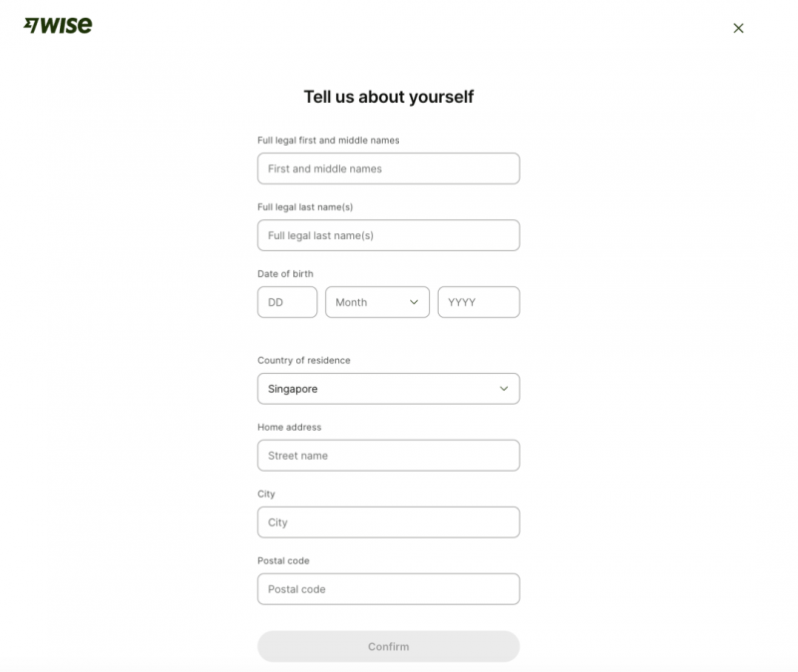
Task: Click the Full legal last name(s) input
Action: click(388, 235)
